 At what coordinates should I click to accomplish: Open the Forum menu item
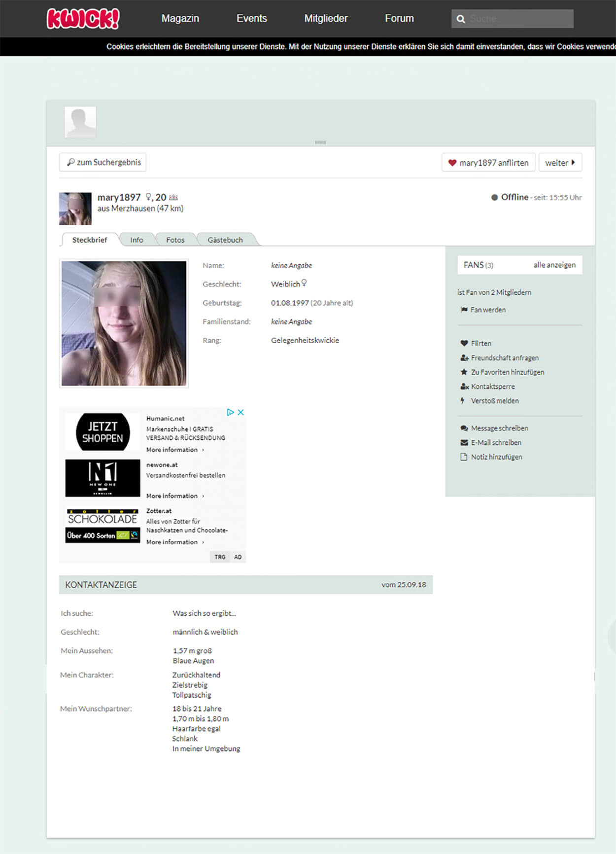[399, 19]
